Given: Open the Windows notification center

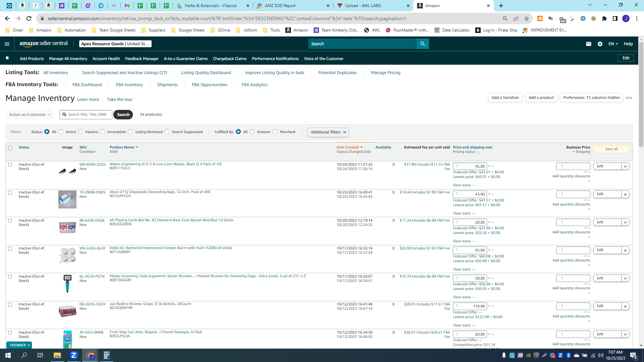Looking at the screenshot, I should [634, 355].
